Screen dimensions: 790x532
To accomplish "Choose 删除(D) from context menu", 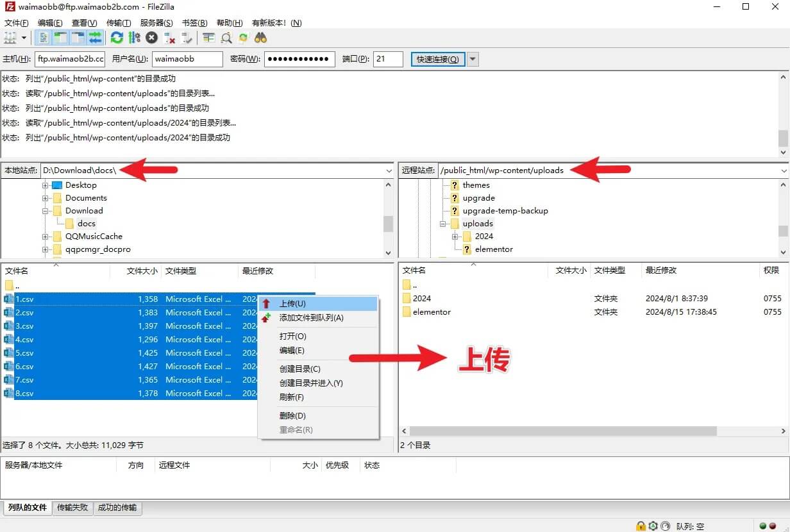I will pyautogui.click(x=318, y=416).
